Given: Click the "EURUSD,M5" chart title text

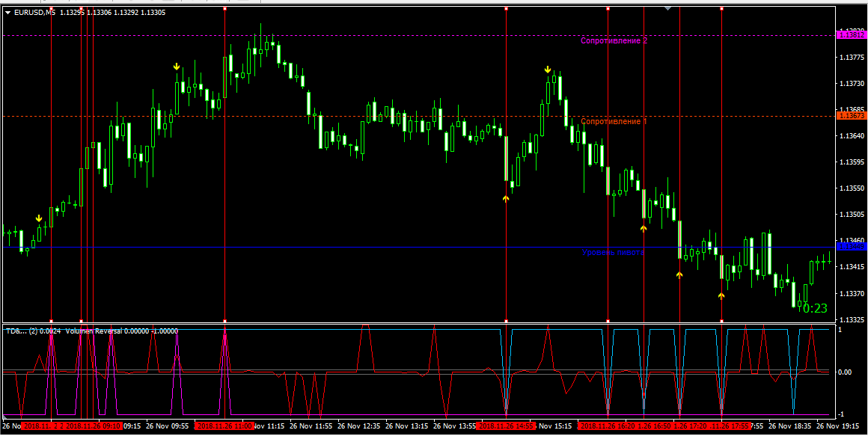Looking at the screenshot, I should point(34,12).
